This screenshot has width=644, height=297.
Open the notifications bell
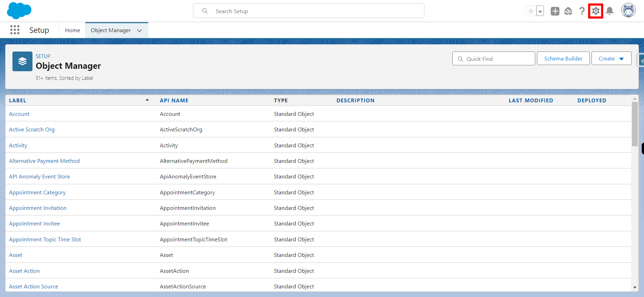point(610,11)
